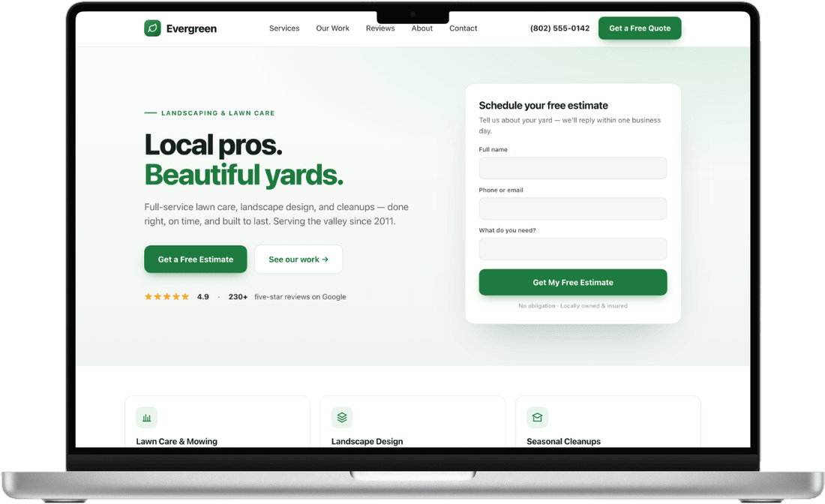Click the Evergreen leaf logo icon
The height and width of the screenshot is (504, 825).
pyautogui.click(x=152, y=28)
